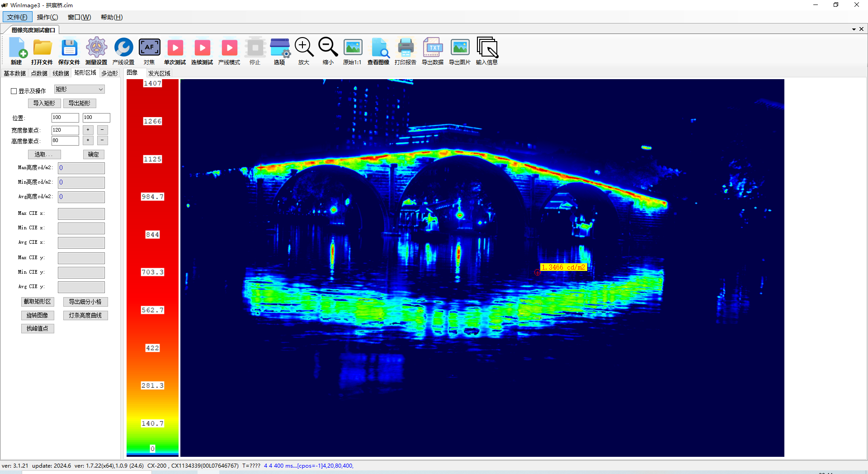
Task: Click the 1.3466 cd/m2 measurement label
Action: click(563, 267)
